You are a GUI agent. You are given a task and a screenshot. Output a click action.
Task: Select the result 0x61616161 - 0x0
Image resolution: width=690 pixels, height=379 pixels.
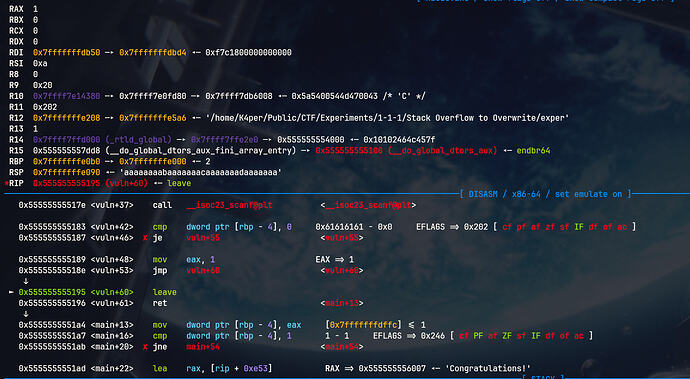point(354,227)
